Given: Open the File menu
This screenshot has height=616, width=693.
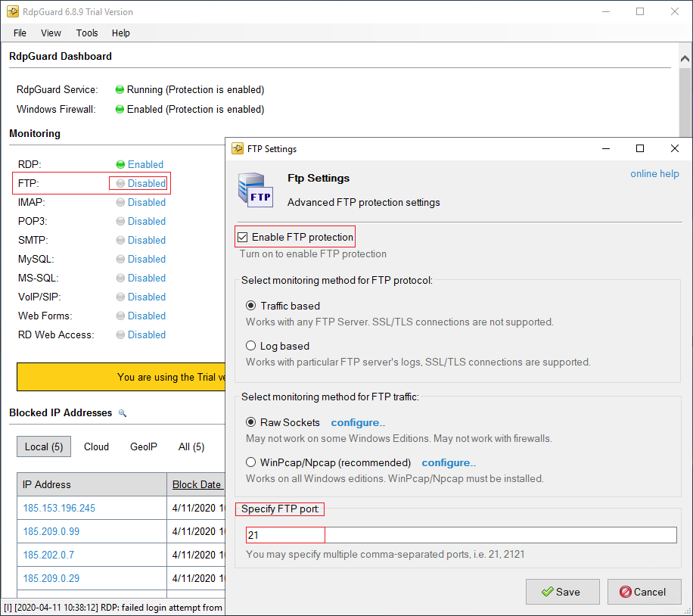Looking at the screenshot, I should [x=20, y=33].
